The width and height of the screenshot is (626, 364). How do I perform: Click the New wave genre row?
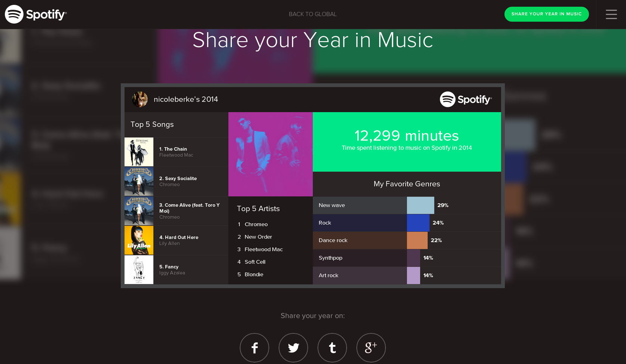(x=407, y=205)
